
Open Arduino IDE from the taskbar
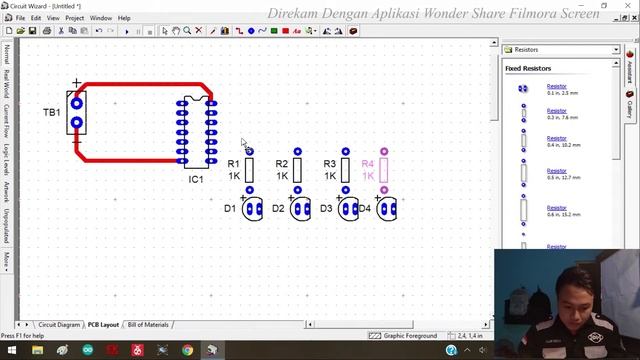click(x=87, y=350)
